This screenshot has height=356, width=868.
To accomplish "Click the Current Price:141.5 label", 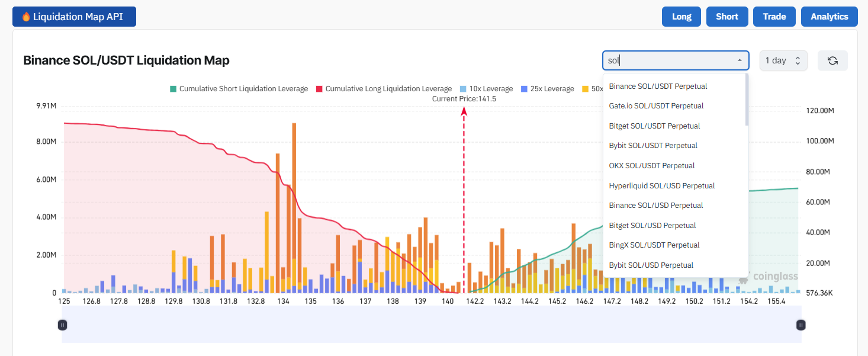I will coord(464,99).
